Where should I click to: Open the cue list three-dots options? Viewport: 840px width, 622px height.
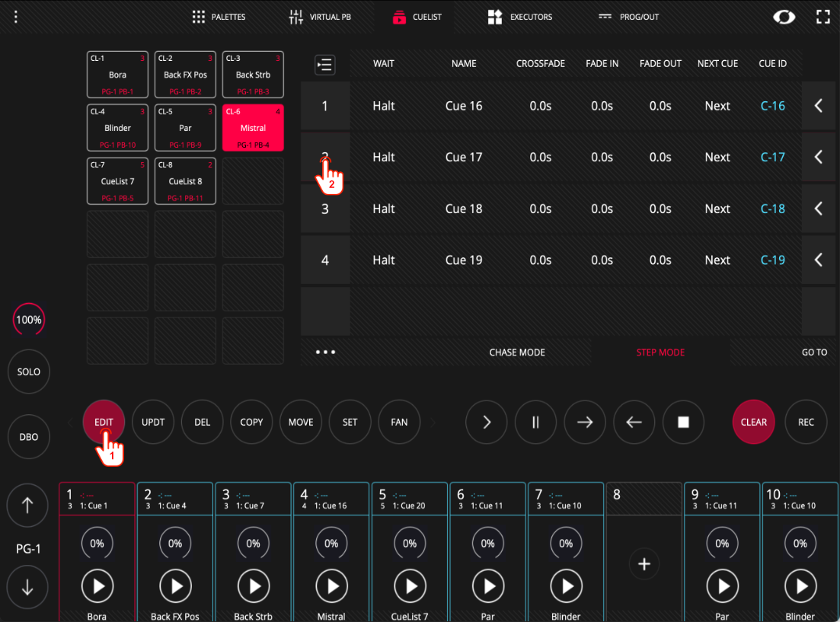(325, 352)
